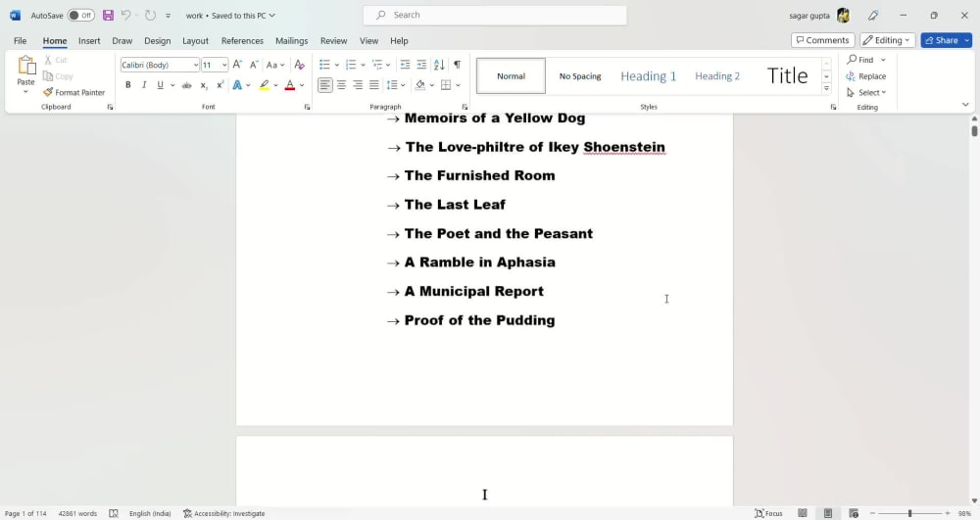Apply red font color
The image size is (980, 520).
[x=290, y=85]
